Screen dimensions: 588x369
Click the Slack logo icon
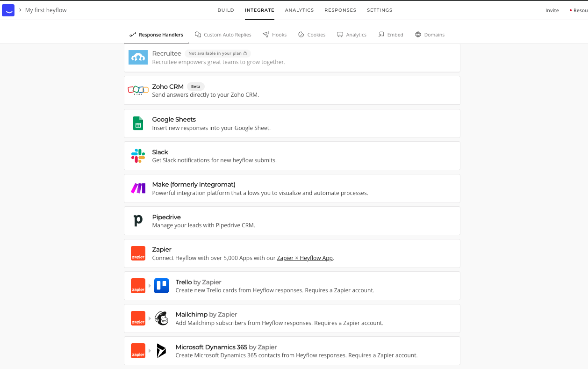(x=138, y=156)
